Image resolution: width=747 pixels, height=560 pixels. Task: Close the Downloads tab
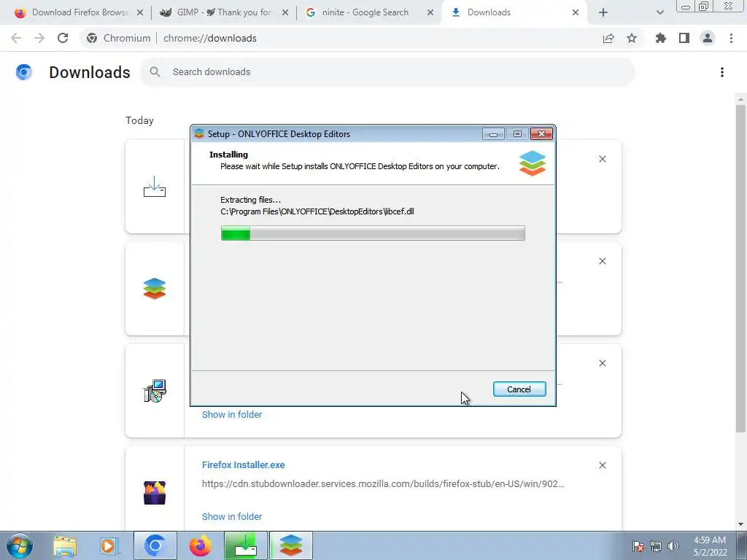pos(576,13)
